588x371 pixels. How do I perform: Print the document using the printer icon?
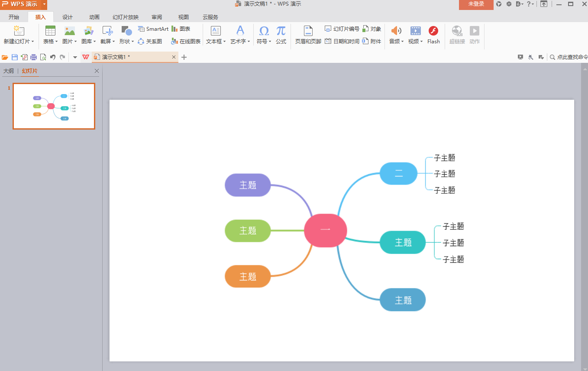[34, 57]
